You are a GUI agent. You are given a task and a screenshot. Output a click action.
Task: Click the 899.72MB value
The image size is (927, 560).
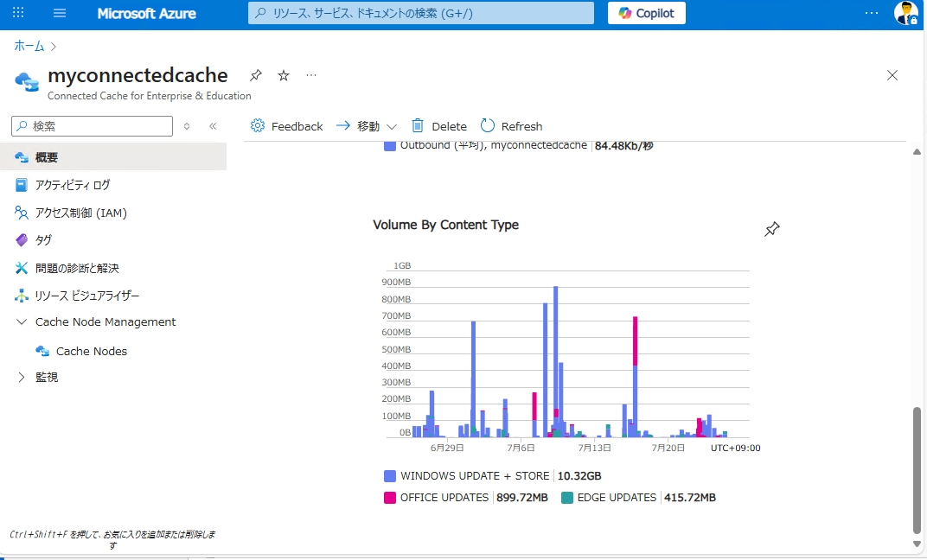(x=522, y=498)
